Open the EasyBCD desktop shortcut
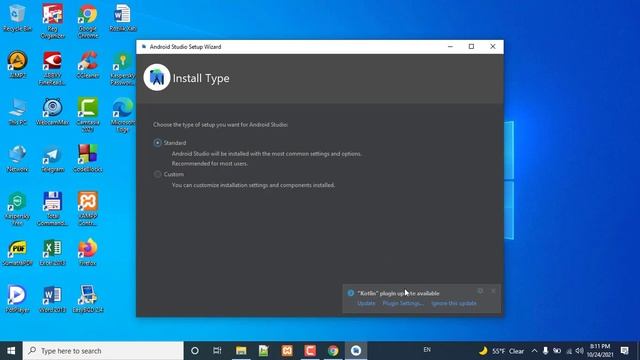 (88, 299)
